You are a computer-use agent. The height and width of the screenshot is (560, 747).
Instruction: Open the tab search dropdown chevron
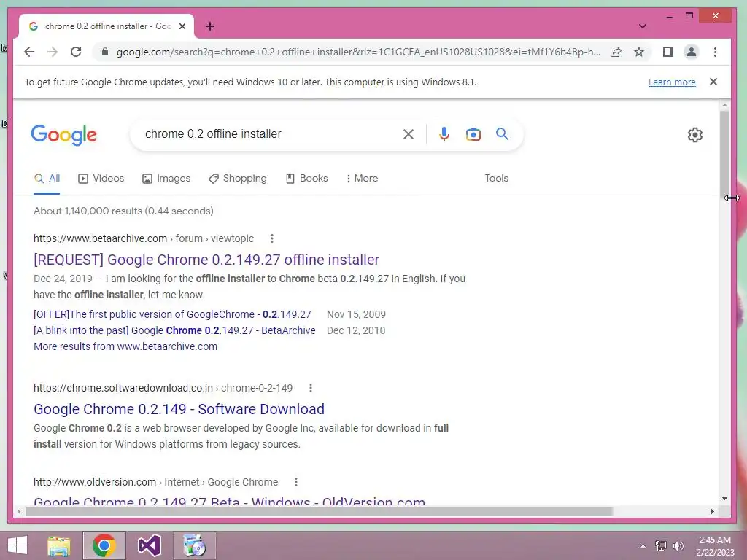pyautogui.click(x=643, y=26)
